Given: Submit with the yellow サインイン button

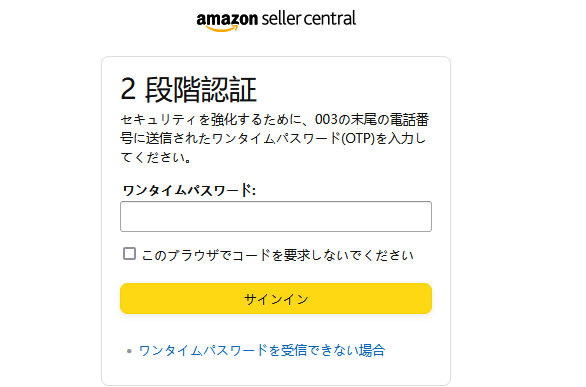Looking at the screenshot, I should click(276, 299).
